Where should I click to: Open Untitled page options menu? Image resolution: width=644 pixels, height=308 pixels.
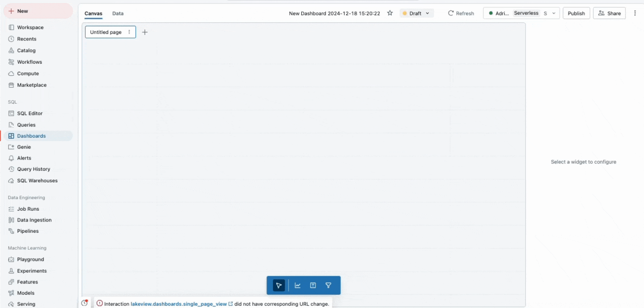point(129,32)
